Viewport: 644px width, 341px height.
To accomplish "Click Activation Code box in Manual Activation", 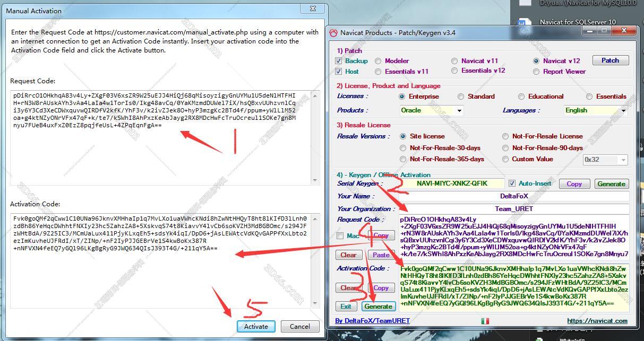I will [165, 261].
